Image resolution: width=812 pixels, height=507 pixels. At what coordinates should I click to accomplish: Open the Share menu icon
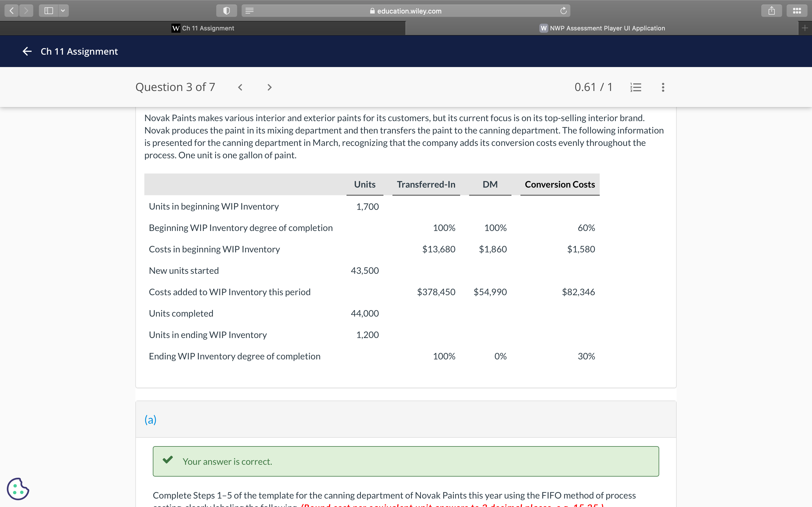click(771, 10)
